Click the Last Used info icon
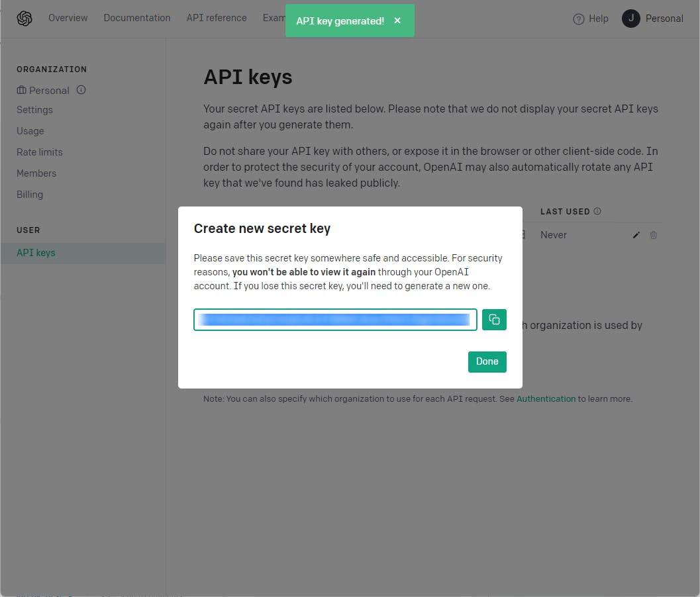The width and height of the screenshot is (700, 597). 597,212
